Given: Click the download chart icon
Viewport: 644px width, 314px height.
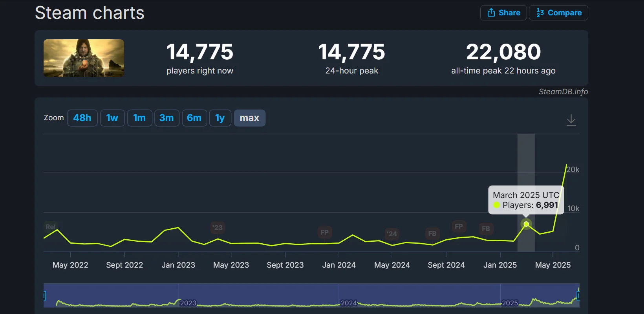Looking at the screenshot, I should point(571,120).
